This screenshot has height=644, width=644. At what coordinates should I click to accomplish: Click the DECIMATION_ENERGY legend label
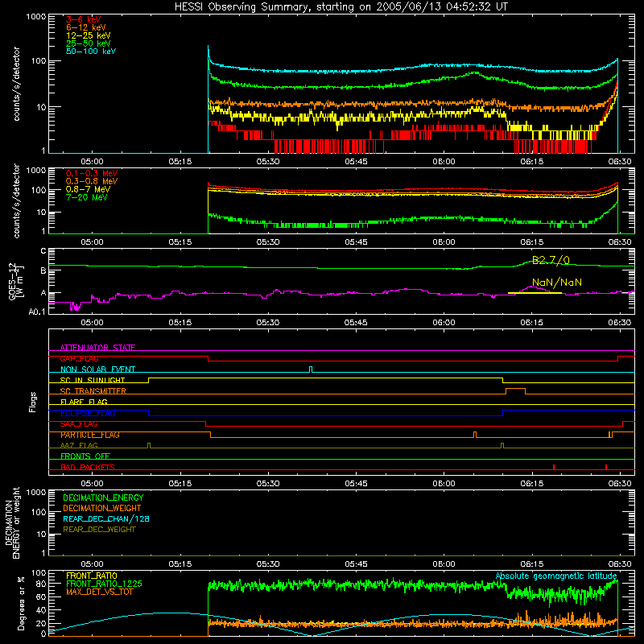[103, 497]
